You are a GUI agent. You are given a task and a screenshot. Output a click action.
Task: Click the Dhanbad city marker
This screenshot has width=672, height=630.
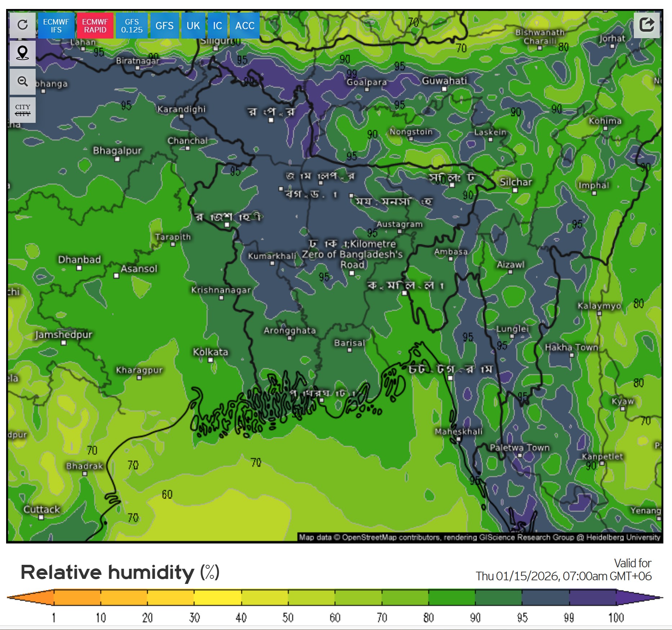pyautogui.click(x=79, y=268)
